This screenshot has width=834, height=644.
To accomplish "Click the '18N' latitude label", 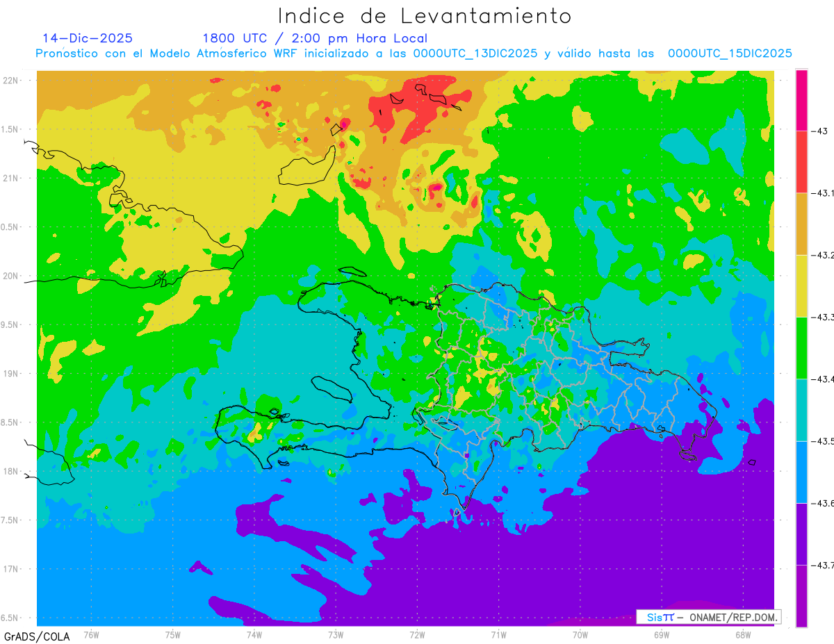I will tap(11, 472).
